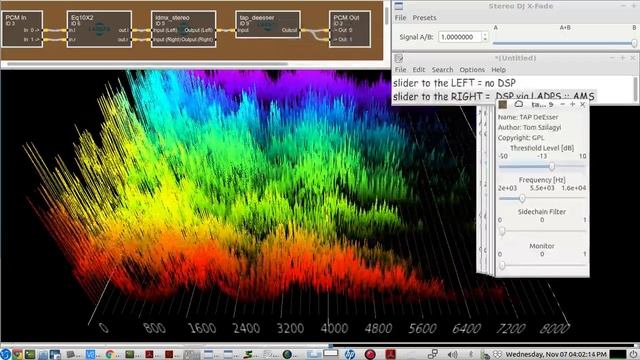Switch to the Chrome window in the taskbar
This screenshot has width=640, height=360.
tap(110, 354)
